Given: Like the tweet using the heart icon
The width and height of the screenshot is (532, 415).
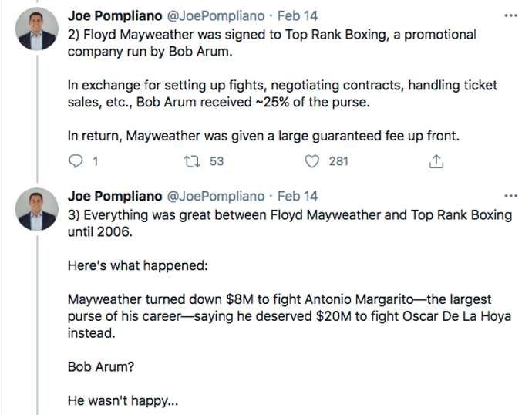Looking at the screenshot, I should point(312,161).
